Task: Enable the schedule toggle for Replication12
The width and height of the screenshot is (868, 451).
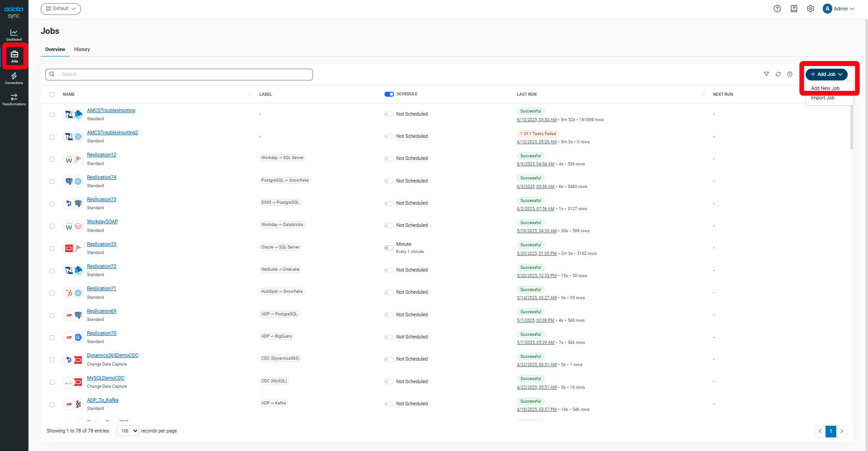Action: tap(389, 159)
